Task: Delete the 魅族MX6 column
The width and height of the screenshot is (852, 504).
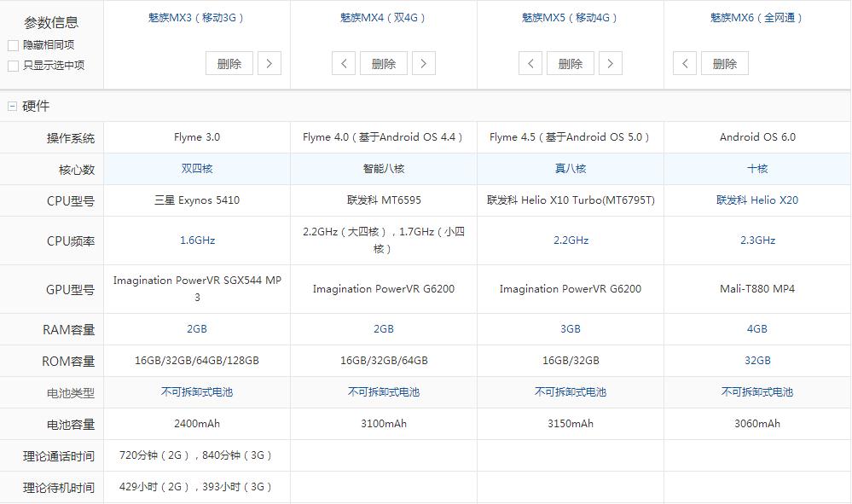Action: pyautogui.click(x=724, y=63)
